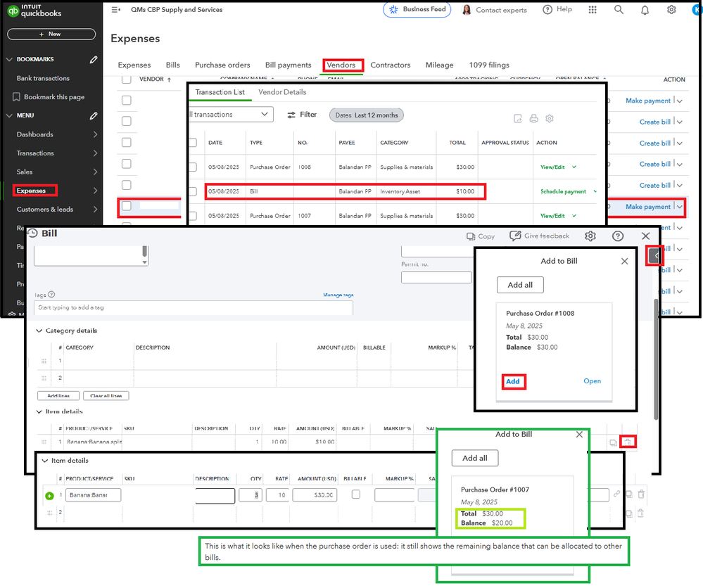The height and width of the screenshot is (588, 703).
Task: Collapse the BOOKMARKS section chevron
Action: 9,59
